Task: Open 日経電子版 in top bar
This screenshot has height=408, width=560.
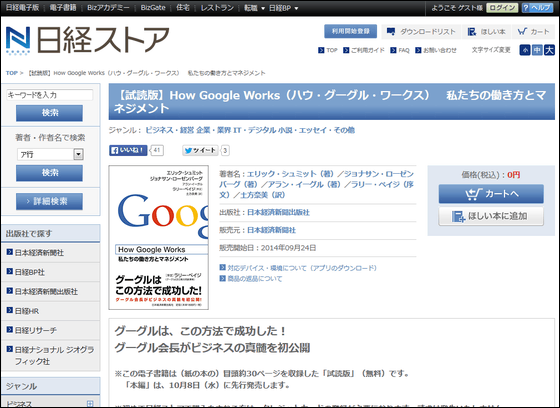Action: click(x=22, y=8)
